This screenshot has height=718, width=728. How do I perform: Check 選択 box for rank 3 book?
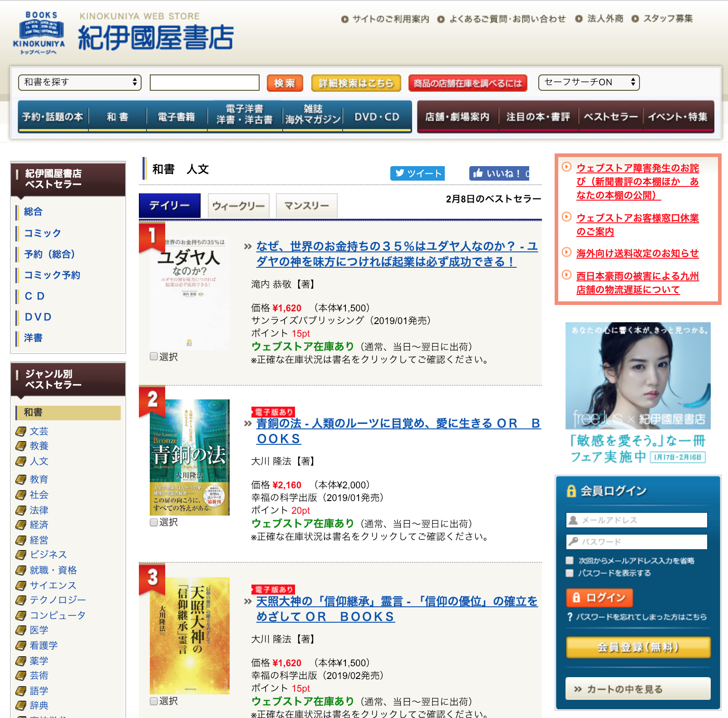tap(154, 701)
